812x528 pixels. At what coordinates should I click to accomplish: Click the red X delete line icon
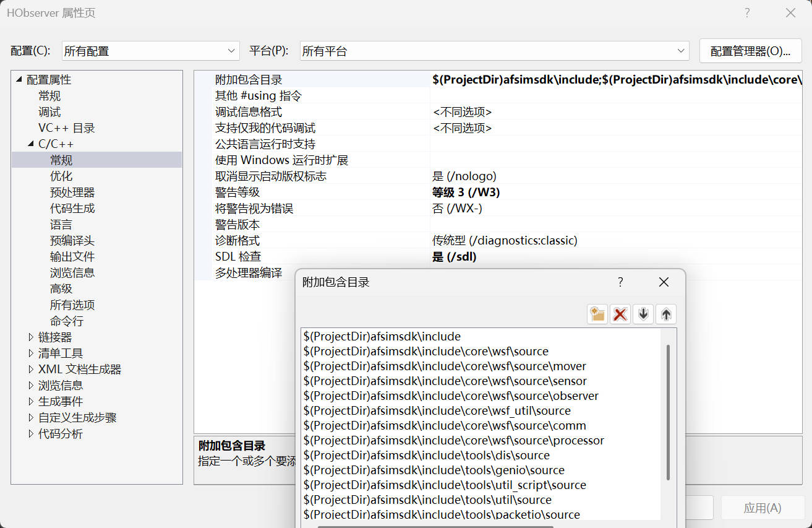620,314
